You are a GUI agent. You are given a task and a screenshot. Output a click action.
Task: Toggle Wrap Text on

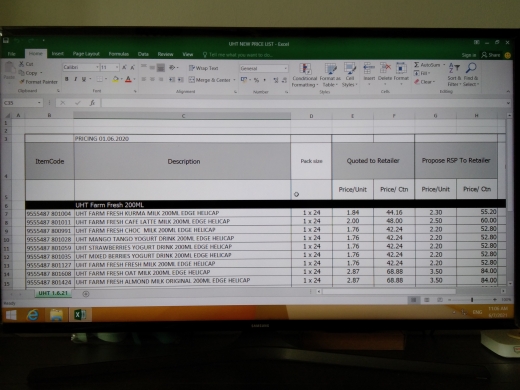pos(203,68)
